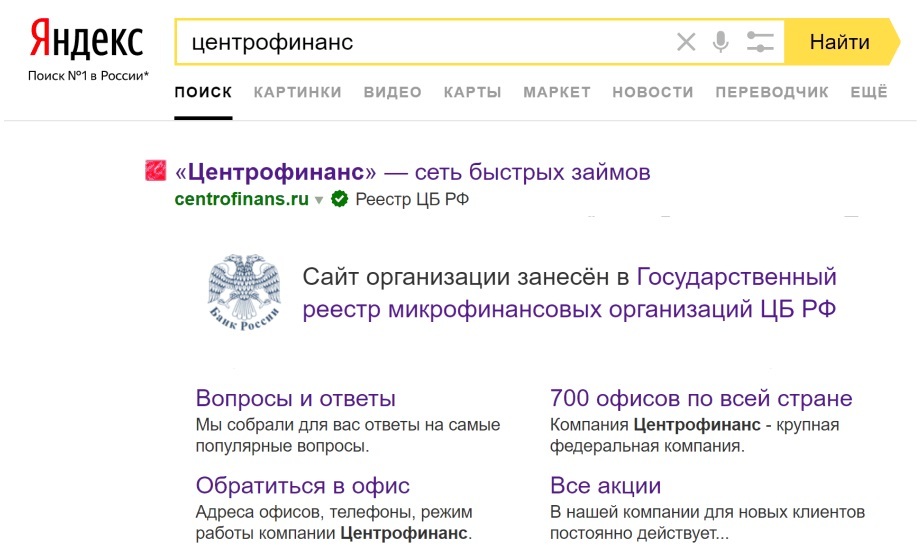Open the Обратиться в офис sitelink

tap(303, 486)
